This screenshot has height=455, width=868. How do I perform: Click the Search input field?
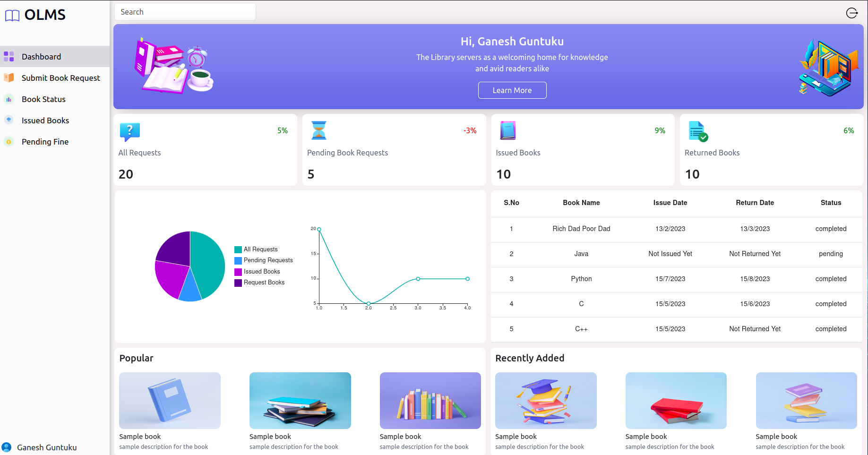[x=185, y=12]
